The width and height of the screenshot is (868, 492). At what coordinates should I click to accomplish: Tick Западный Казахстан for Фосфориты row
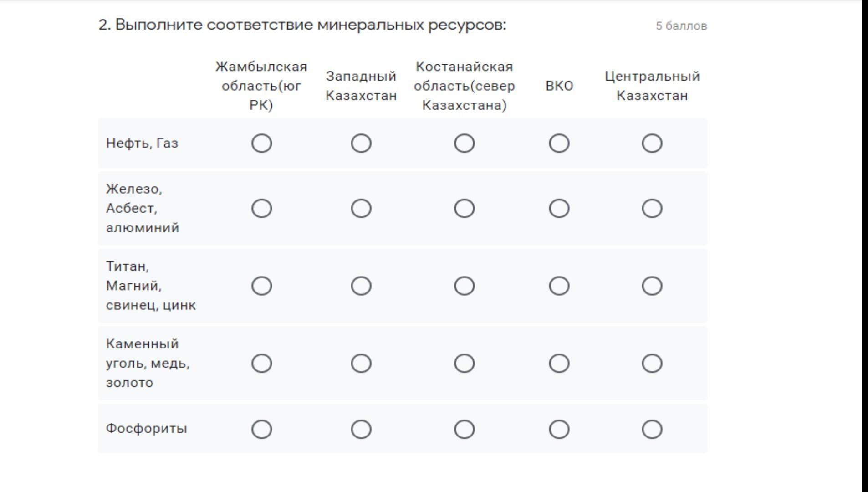(x=361, y=429)
